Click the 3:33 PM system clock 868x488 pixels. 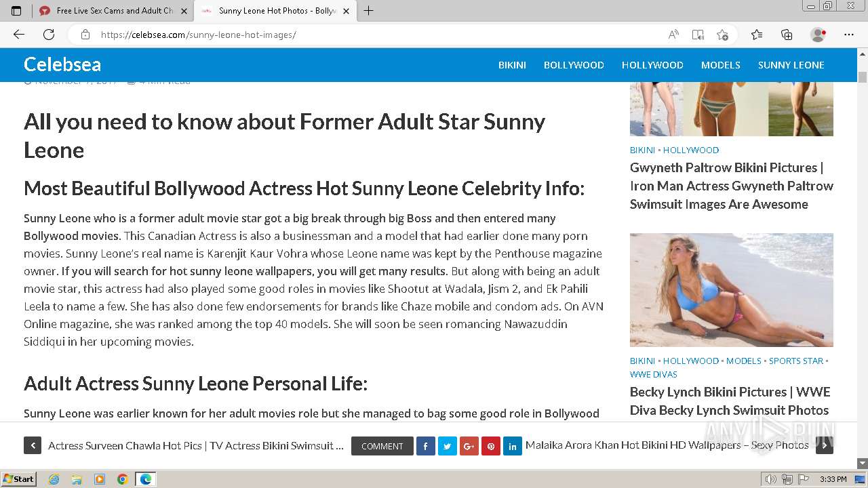tap(833, 479)
